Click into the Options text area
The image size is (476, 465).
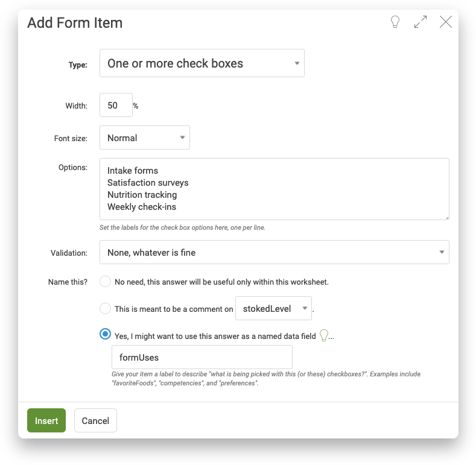coord(274,189)
